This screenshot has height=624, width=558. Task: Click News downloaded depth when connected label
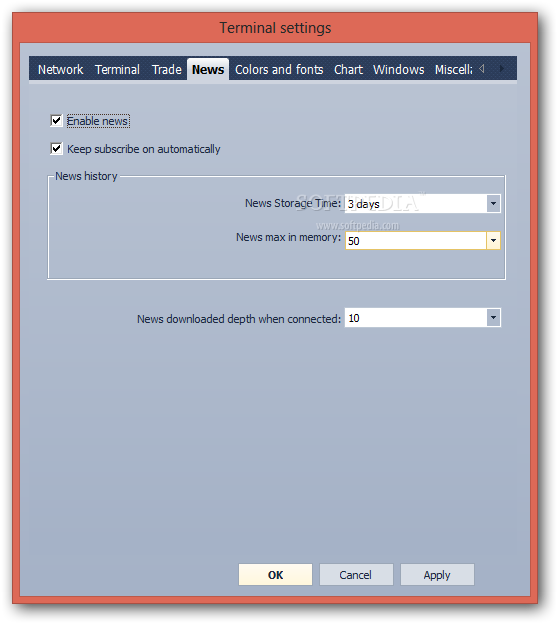(x=239, y=319)
